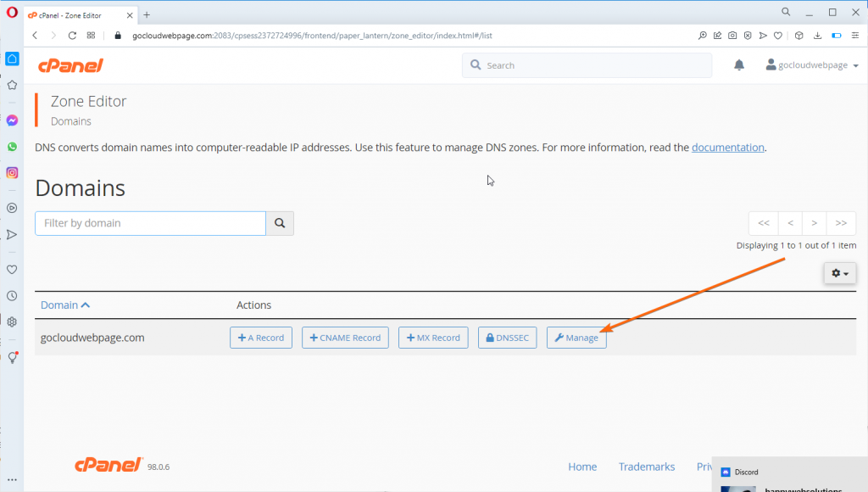The image size is (868, 492).
Task: Sort the table by the Domain header
Action: 61,305
